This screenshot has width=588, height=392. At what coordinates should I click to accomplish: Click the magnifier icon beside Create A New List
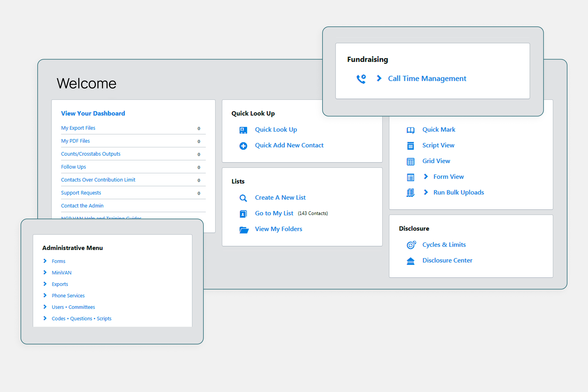click(x=243, y=198)
